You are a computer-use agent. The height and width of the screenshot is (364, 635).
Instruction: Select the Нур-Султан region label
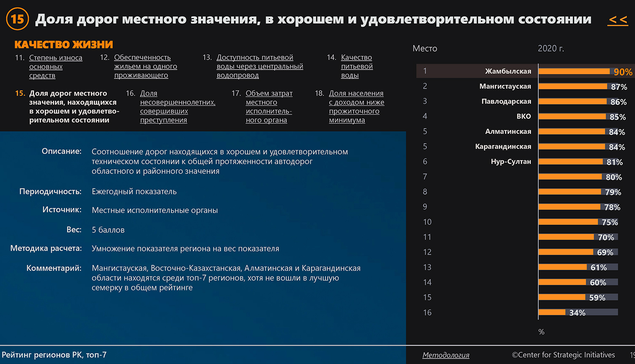(511, 162)
